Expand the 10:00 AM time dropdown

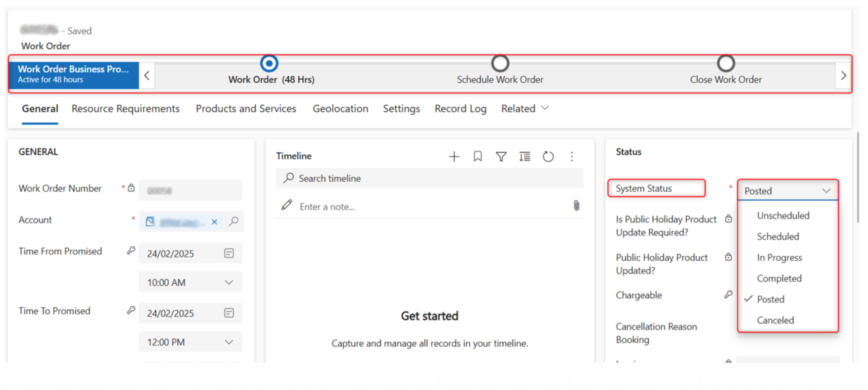click(229, 282)
